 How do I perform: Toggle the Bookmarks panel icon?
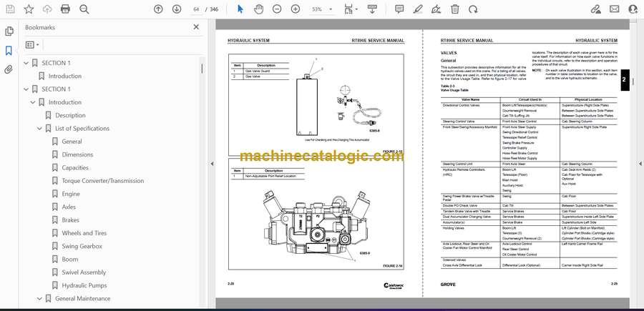pyautogui.click(x=9, y=51)
